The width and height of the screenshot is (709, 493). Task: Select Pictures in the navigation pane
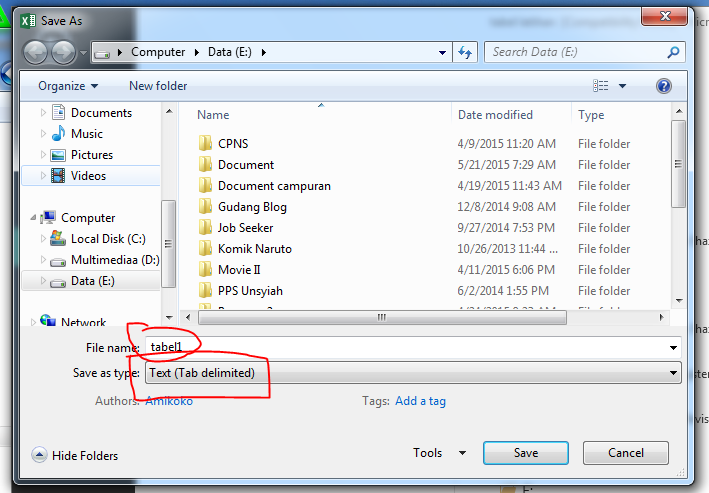(92, 155)
